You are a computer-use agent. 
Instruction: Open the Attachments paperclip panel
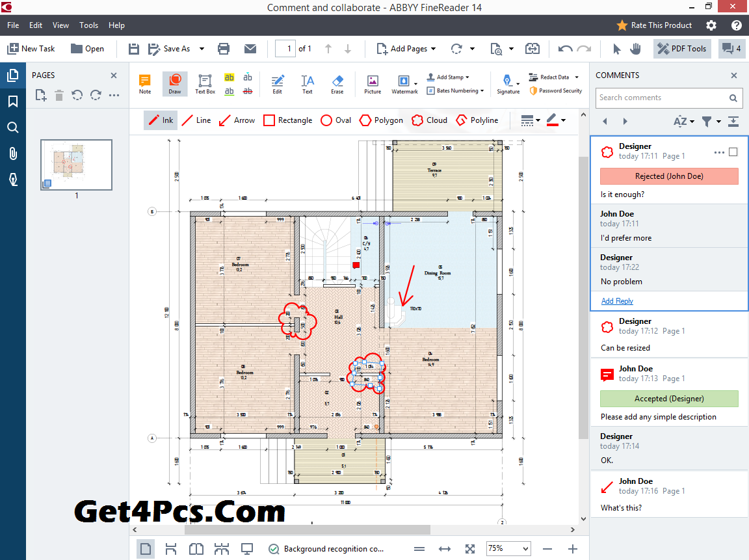tap(12, 153)
